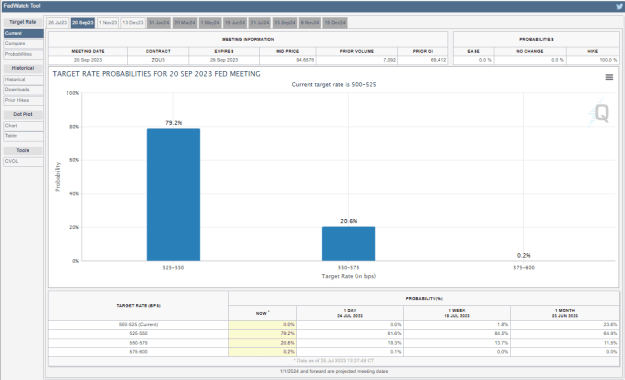The image size is (625, 380).
Task: Open the CVOL tool item
Action: click(x=24, y=161)
